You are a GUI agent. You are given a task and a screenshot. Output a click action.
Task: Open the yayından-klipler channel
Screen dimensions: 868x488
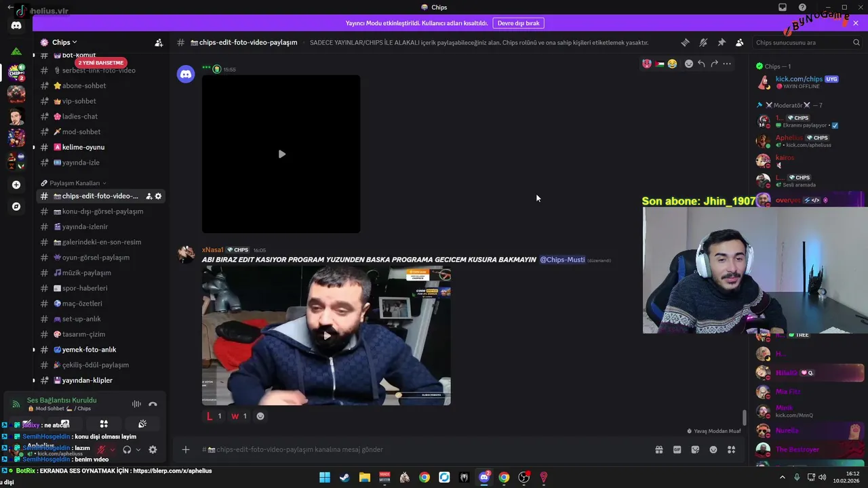tap(99, 380)
